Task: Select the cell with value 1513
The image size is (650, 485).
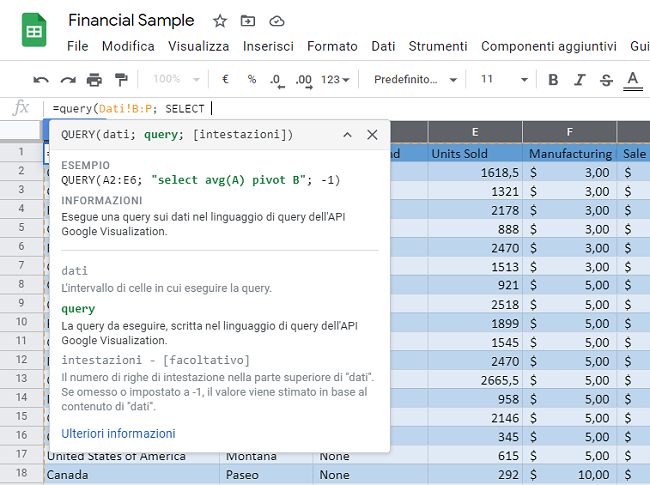Action: [x=475, y=267]
